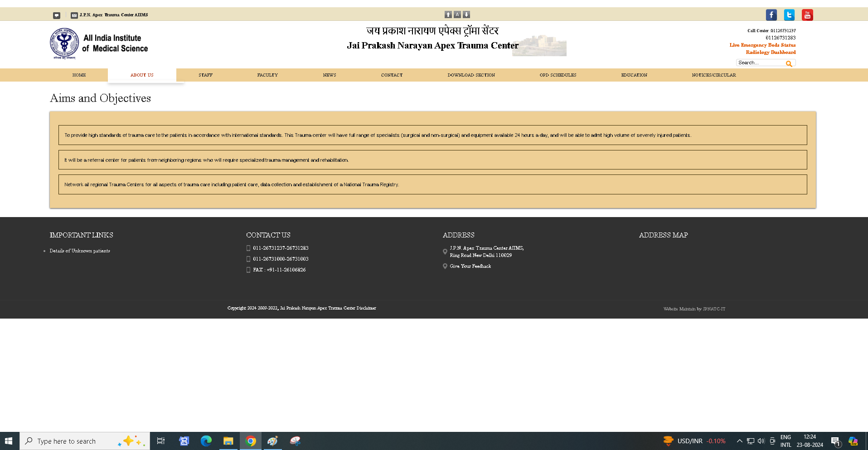Open Task View in the taskbar
The image size is (868, 450).
tap(161, 441)
